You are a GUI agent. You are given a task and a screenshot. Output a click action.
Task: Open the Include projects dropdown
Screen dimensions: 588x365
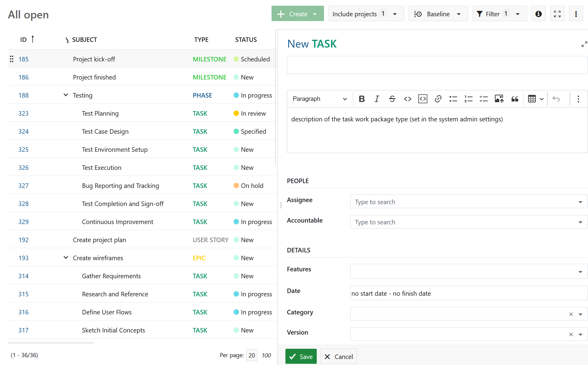click(366, 14)
